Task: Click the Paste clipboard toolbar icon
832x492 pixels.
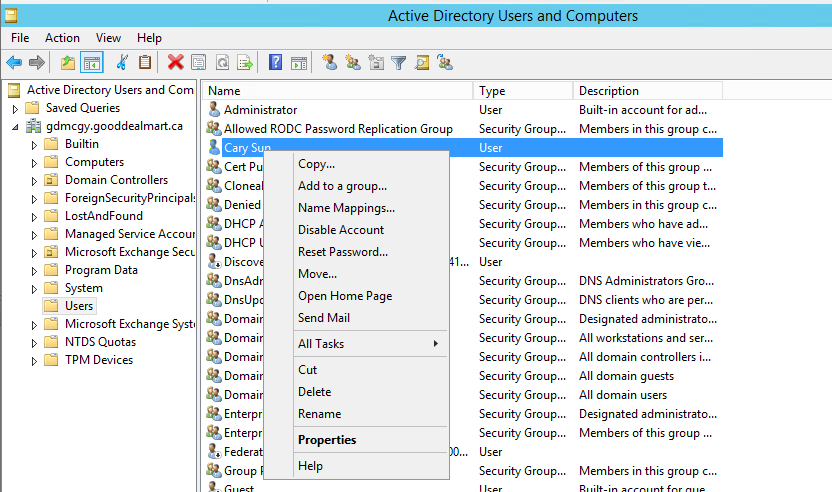Action: pos(145,63)
